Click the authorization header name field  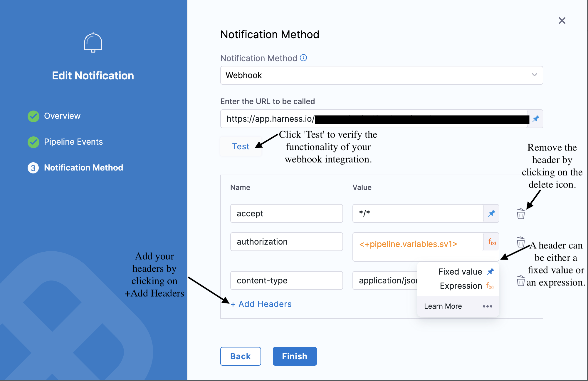tap(286, 242)
